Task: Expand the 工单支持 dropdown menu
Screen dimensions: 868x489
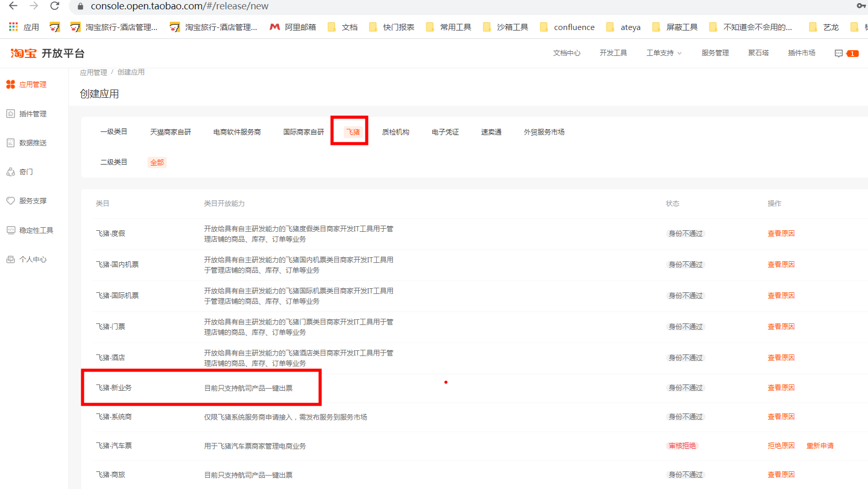Action: tap(664, 53)
